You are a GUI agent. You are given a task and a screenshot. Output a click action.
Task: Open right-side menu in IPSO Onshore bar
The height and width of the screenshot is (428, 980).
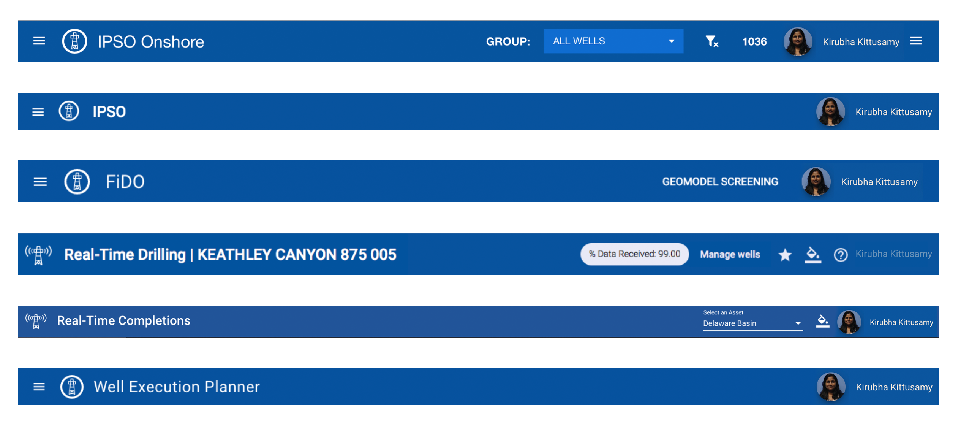point(916,41)
